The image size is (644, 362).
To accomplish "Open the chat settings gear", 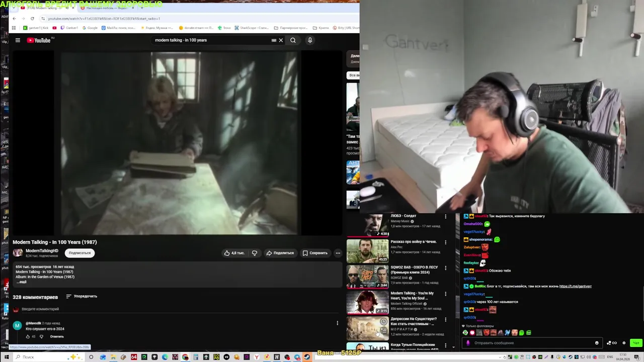I will [624, 343].
